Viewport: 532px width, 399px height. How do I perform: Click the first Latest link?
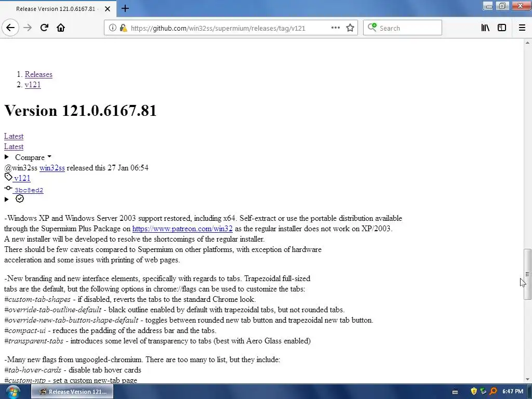coord(14,136)
